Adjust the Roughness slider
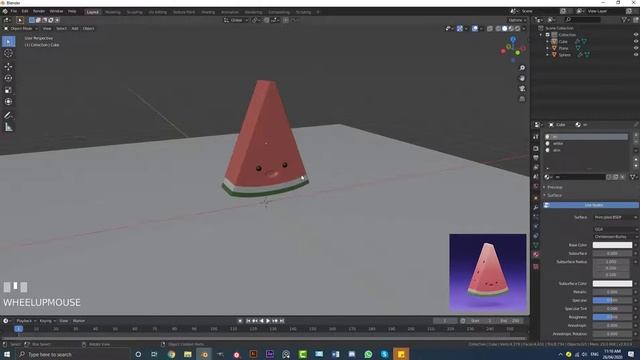 click(x=611, y=317)
